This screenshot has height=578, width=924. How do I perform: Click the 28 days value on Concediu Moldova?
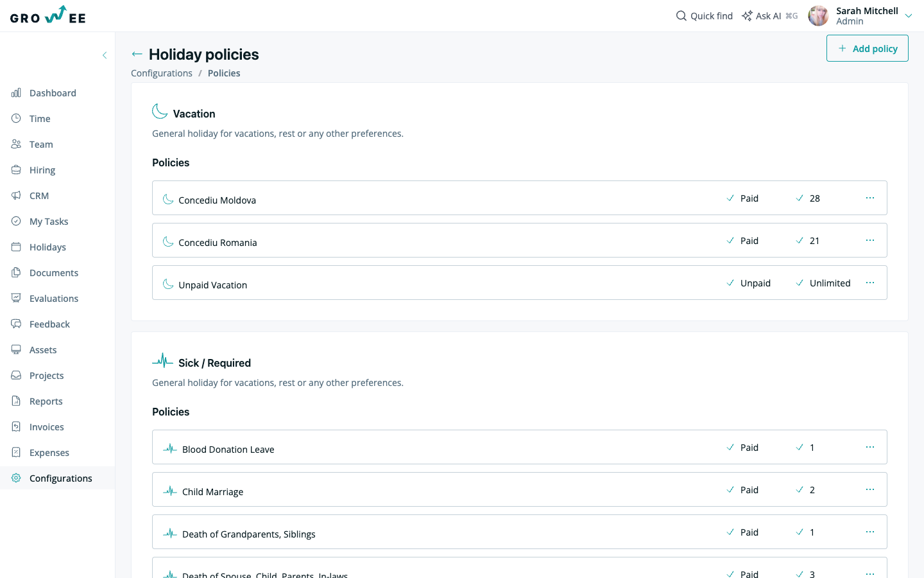tap(815, 198)
